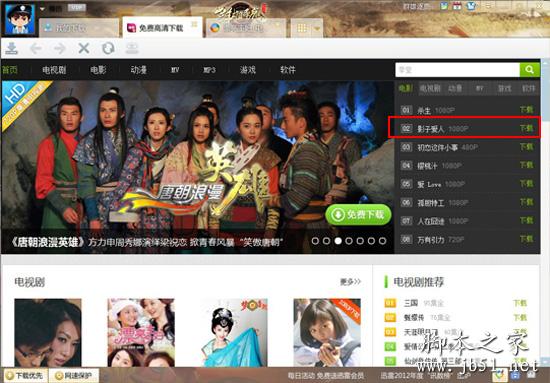
Task: Switch to the 免费高清下载 tab
Action: click(x=162, y=27)
